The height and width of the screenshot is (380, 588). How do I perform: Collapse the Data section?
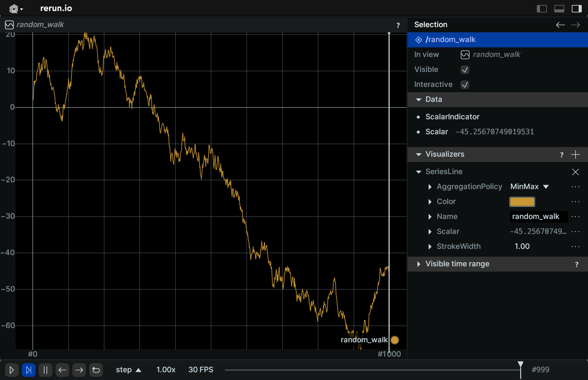tap(419, 100)
